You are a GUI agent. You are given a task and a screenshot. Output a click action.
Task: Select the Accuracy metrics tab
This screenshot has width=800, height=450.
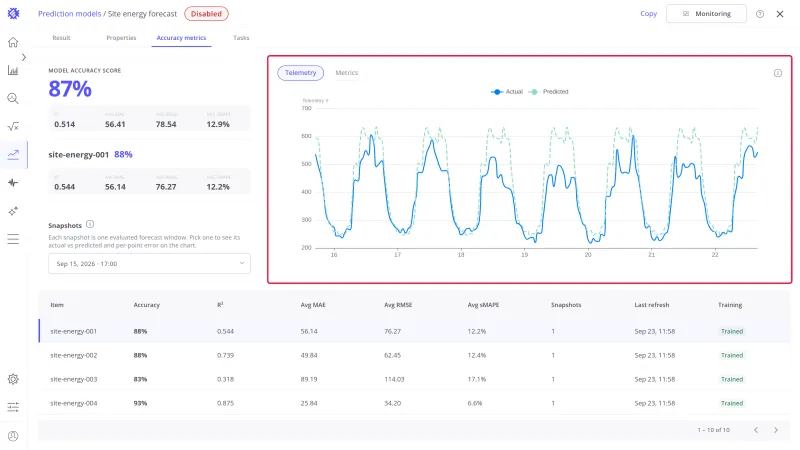point(181,38)
